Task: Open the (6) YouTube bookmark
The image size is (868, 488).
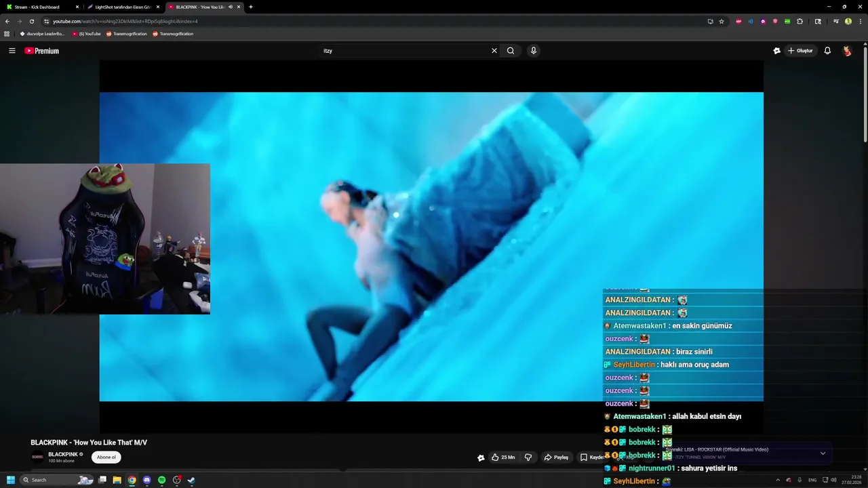Action: (87, 33)
